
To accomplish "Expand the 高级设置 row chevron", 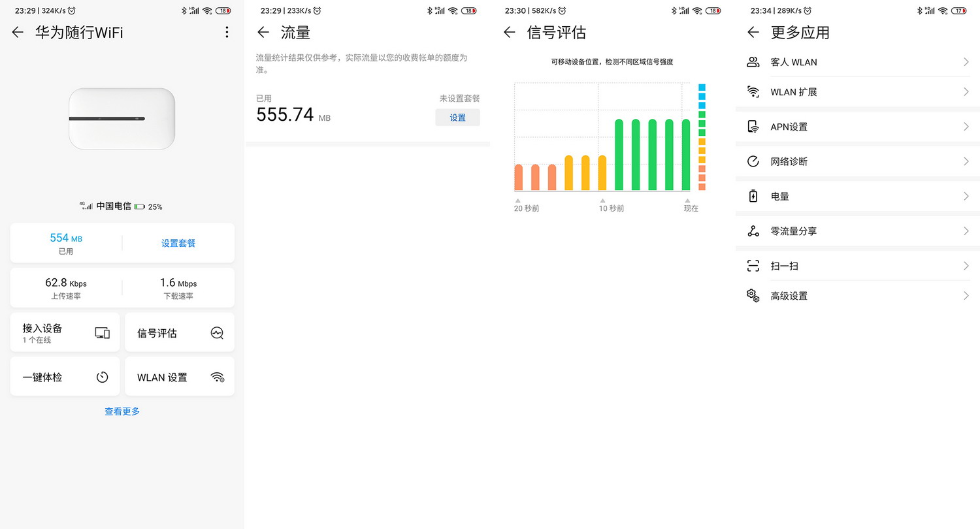I will point(966,296).
